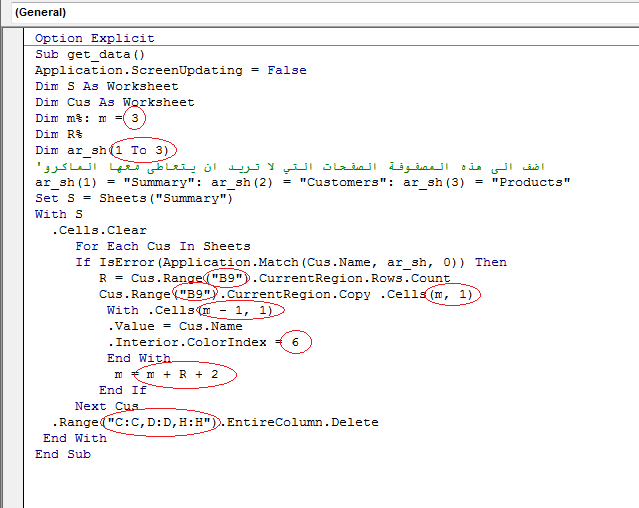
Task: Click the 'Next Cus' line
Action: [x=107, y=406]
